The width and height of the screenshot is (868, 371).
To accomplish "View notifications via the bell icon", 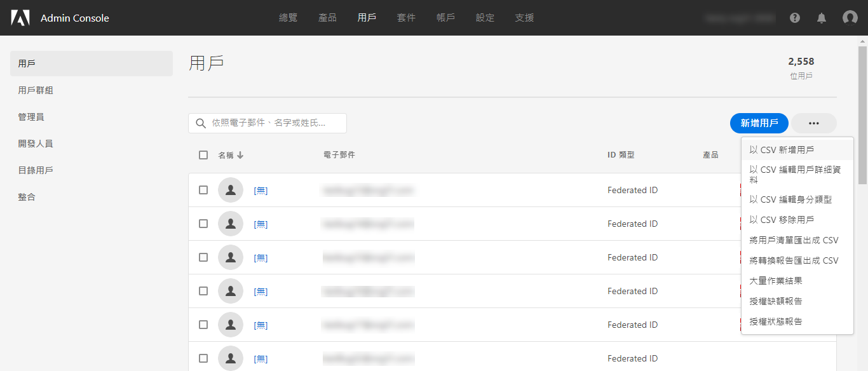I will coord(821,17).
